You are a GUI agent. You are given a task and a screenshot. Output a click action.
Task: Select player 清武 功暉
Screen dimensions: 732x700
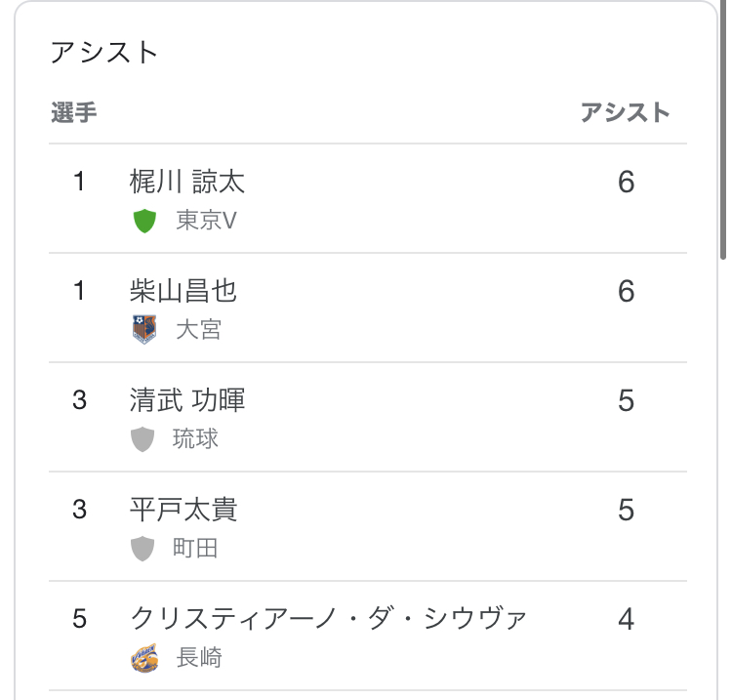coord(186,400)
